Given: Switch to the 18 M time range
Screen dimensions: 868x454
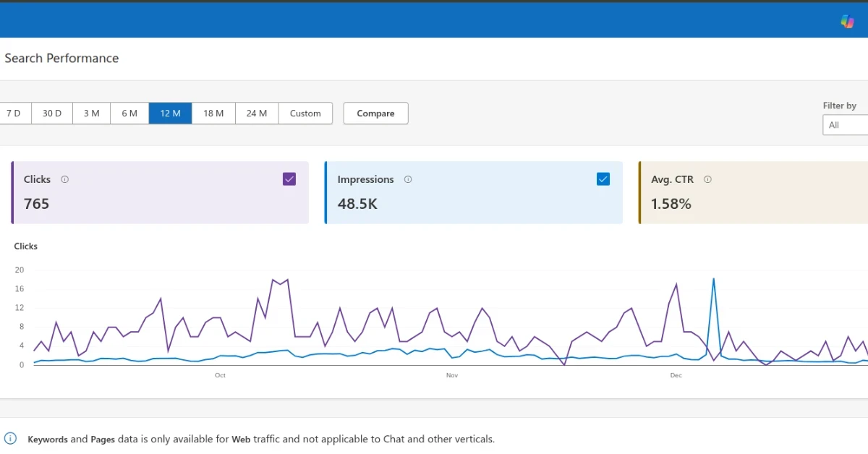Looking at the screenshot, I should coord(213,113).
